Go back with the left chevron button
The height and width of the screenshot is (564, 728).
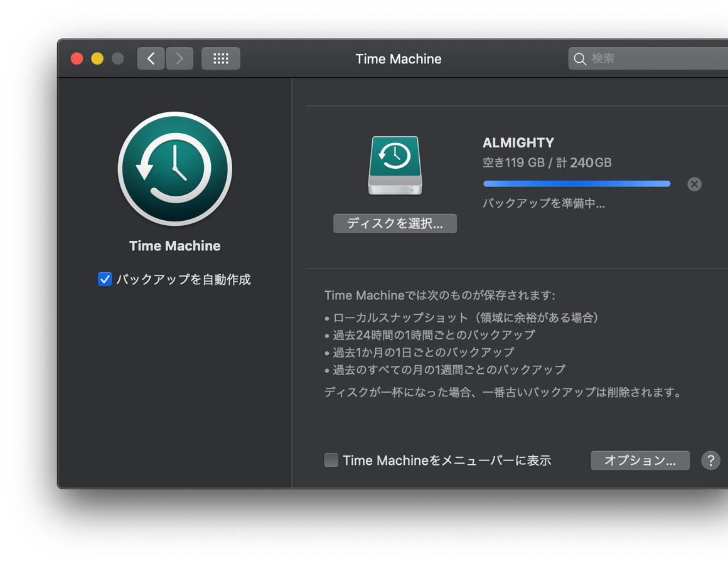pyautogui.click(x=151, y=58)
